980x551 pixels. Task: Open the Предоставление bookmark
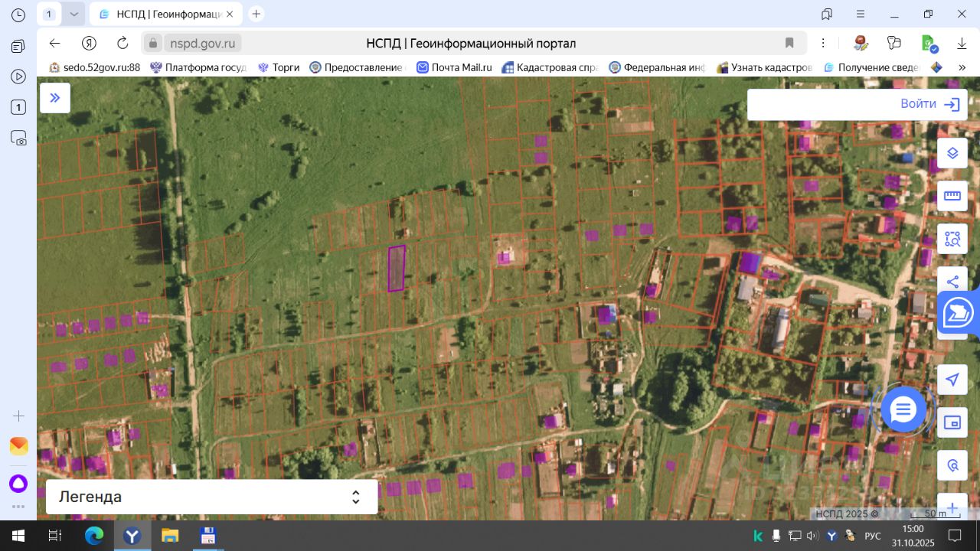[x=356, y=67]
